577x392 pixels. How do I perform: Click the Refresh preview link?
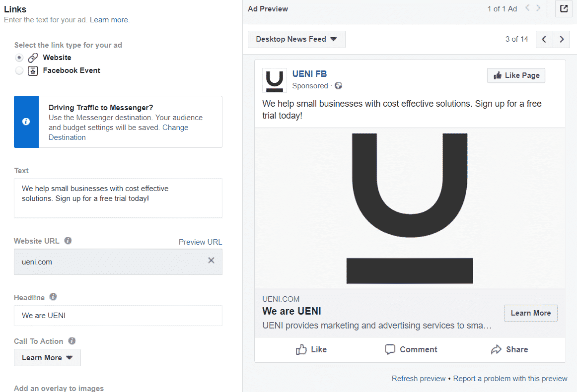tap(419, 379)
